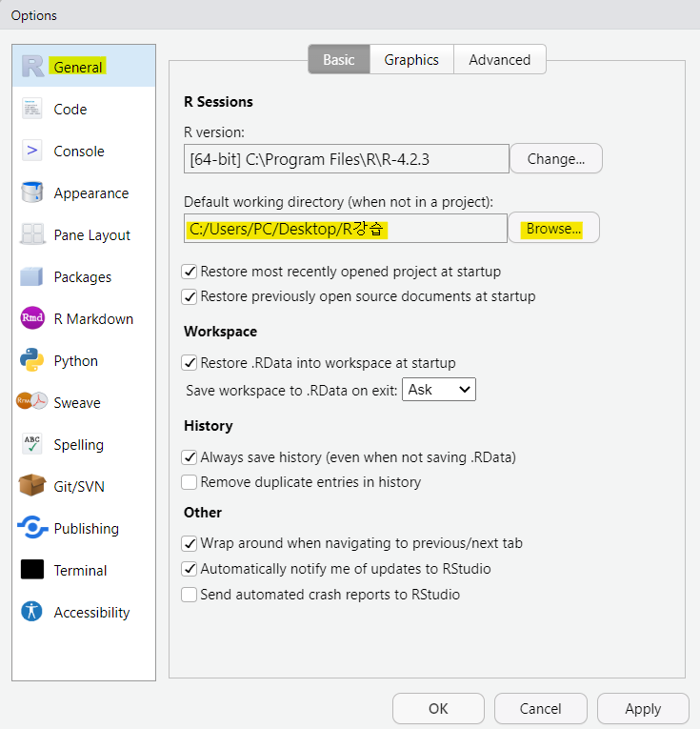Image resolution: width=700 pixels, height=729 pixels.
Task: Open the Packages box icon
Action: point(31,276)
